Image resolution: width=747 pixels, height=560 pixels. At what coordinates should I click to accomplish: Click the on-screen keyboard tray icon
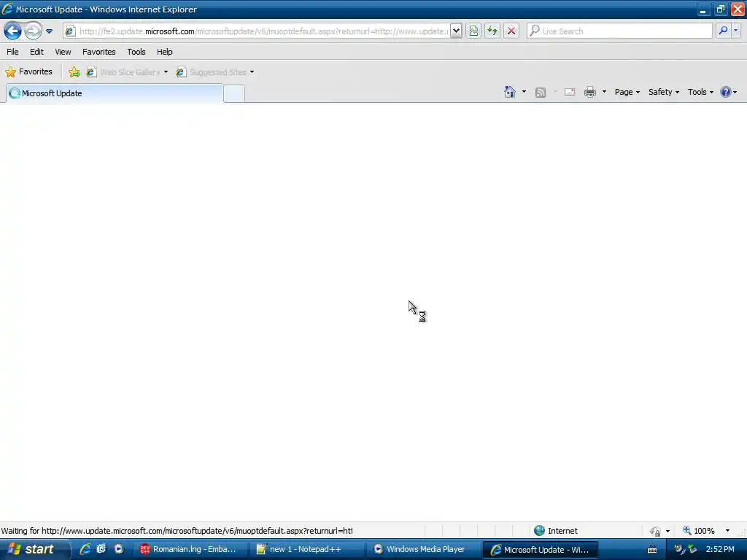tap(652, 550)
